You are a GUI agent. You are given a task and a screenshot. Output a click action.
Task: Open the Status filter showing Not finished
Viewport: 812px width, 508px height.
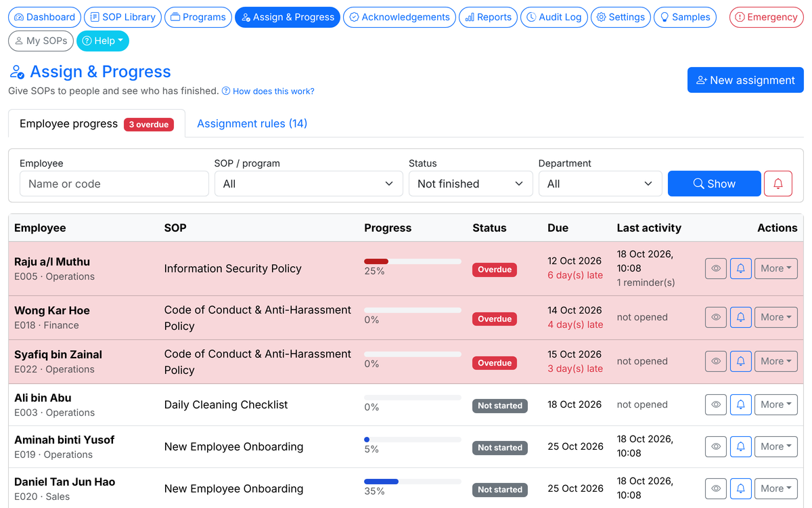click(471, 184)
